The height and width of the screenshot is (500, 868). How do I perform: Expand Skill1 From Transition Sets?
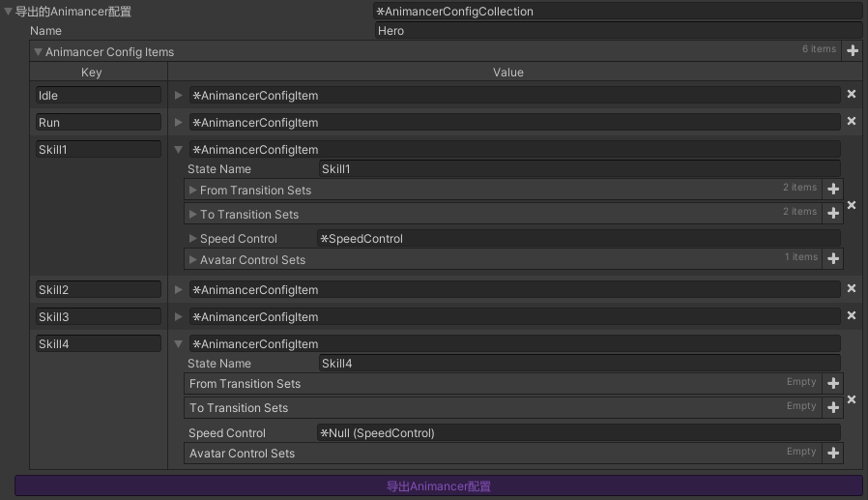[192, 190]
